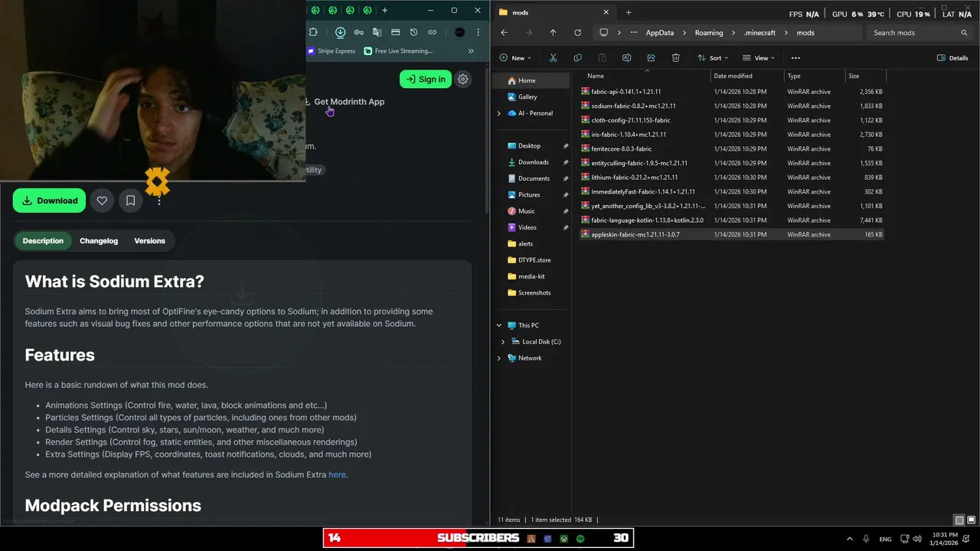980x551 pixels.
Task: Add a new File Explorer tab
Action: tap(629, 12)
